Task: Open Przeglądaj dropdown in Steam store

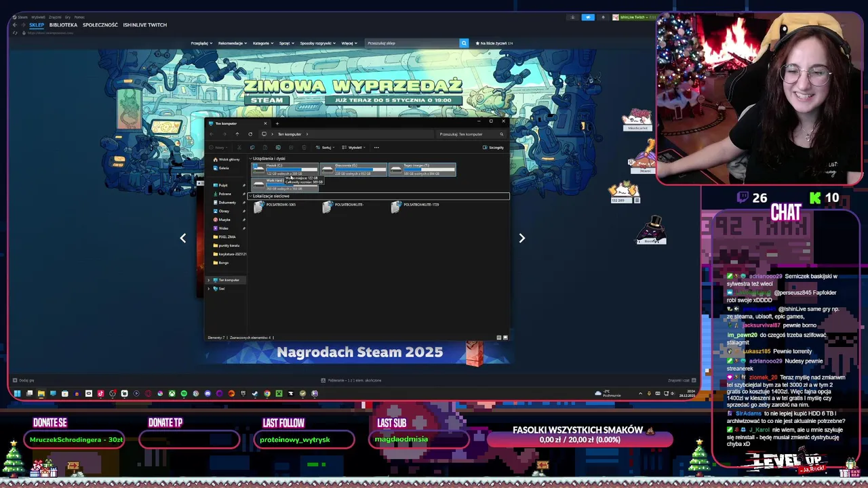Action: (x=201, y=43)
